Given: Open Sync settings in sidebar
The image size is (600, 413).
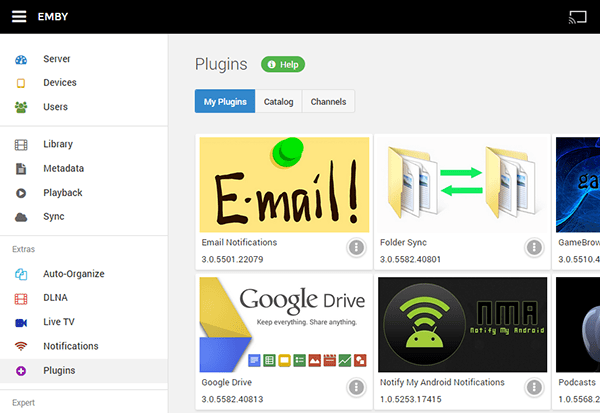Looking at the screenshot, I should pyautogui.click(x=84, y=217).
